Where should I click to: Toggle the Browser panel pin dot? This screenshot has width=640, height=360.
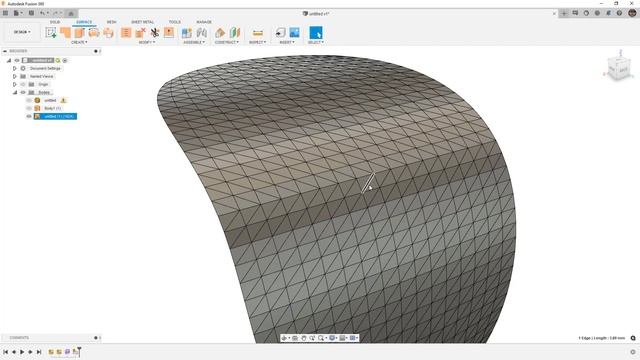96,51
